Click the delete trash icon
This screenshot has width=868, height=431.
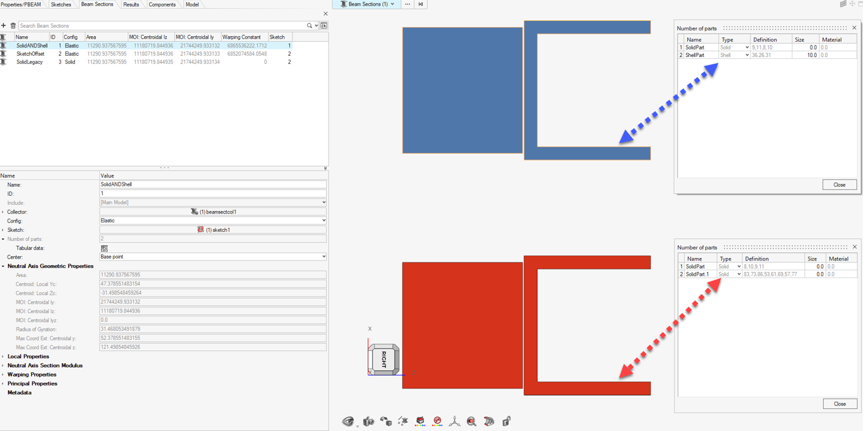coord(13,26)
